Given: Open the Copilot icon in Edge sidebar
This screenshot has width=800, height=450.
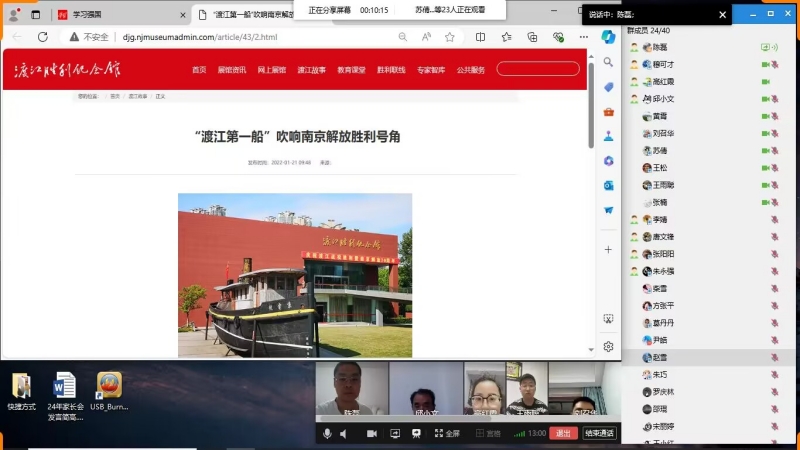Looking at the screenshot, I should point(608,37).
